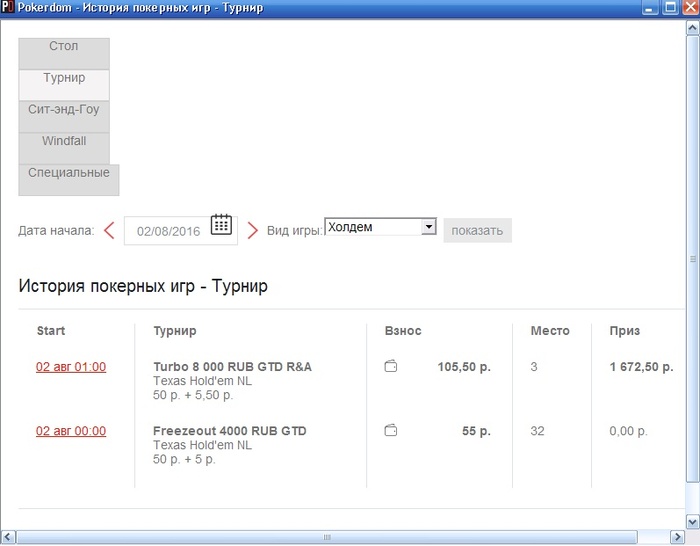700x546 pixels.
Task: Open the Стол tab
Action: click(64, 54)
